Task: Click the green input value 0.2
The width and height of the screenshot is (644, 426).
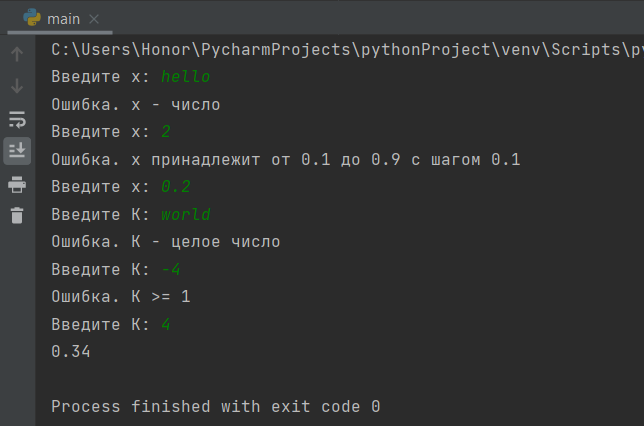Action: (176, 187)
